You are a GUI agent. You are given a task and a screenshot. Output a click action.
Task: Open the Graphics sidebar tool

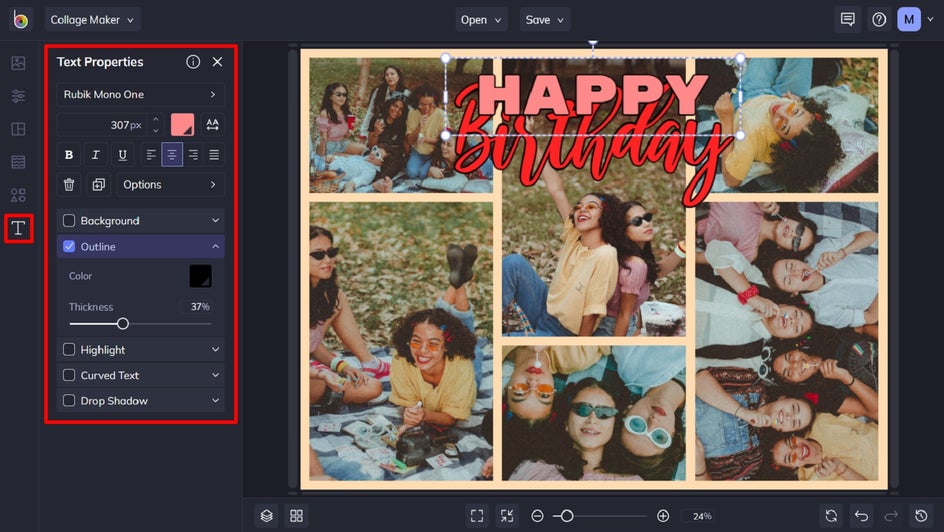[x=18, y=195]
